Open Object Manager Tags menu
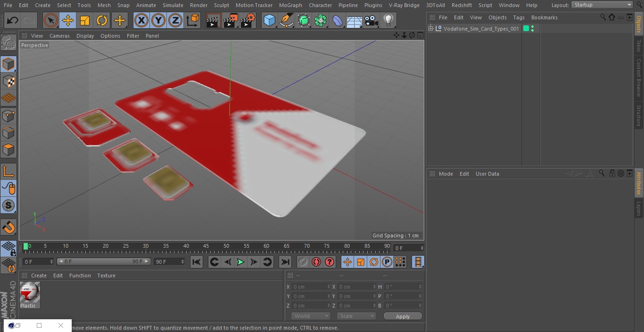The width and height of the screenshot is (644, 332). point(519,17)
